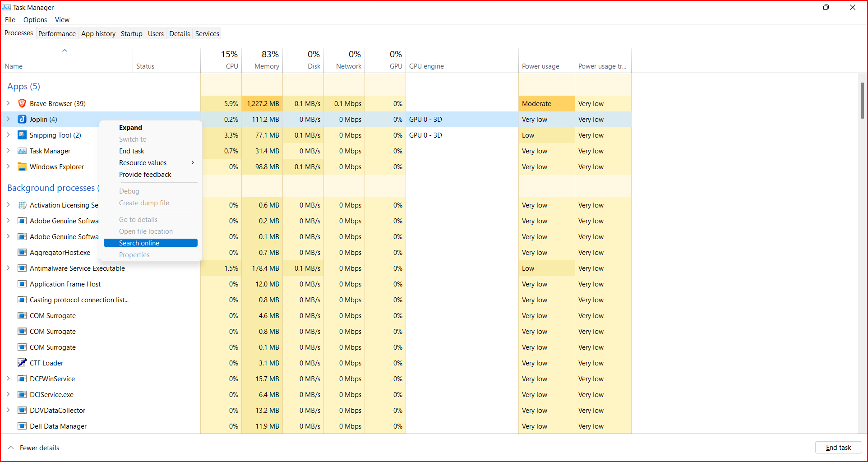Choose Expand in the context menu

tap(151, 128)
